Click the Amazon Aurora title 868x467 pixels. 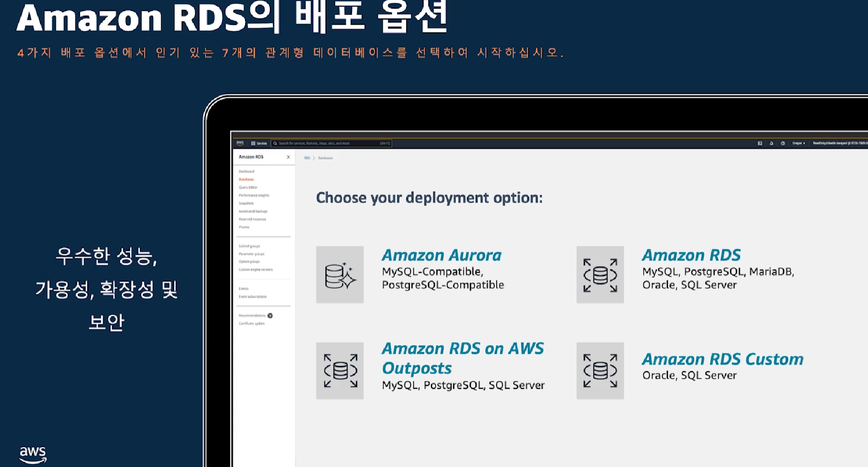442,255
